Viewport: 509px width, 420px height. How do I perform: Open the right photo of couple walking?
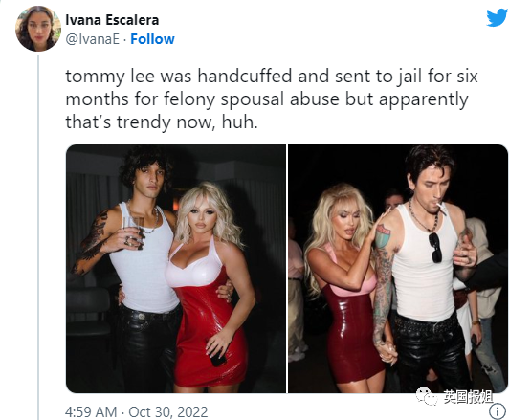point(398,269)
